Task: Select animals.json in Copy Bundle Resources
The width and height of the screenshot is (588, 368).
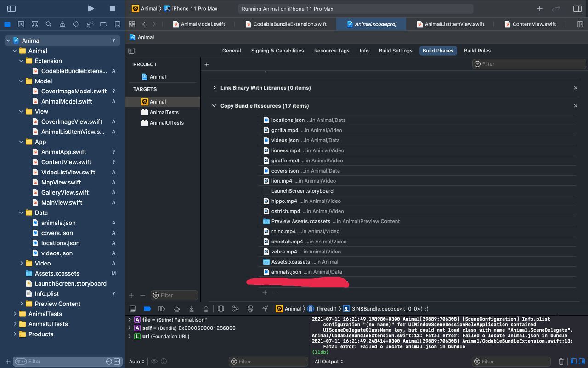Action: coord(417,272)
